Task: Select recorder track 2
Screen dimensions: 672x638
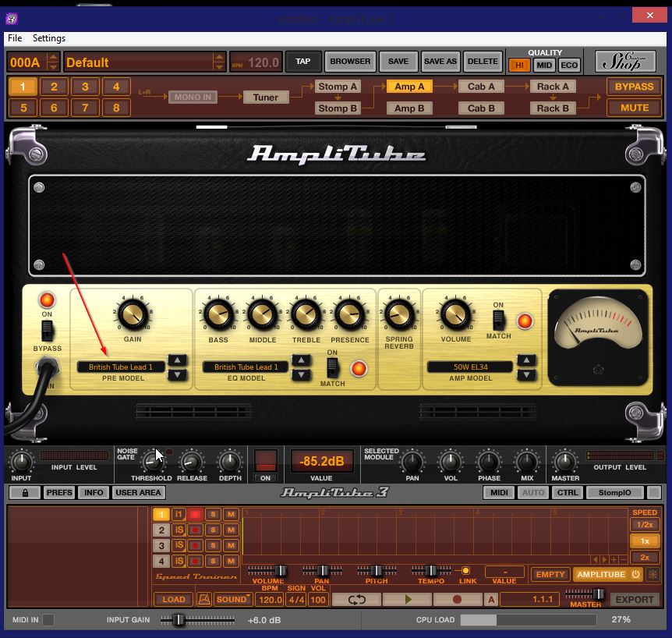Action: pyautogui.click(x=161, y=530)
